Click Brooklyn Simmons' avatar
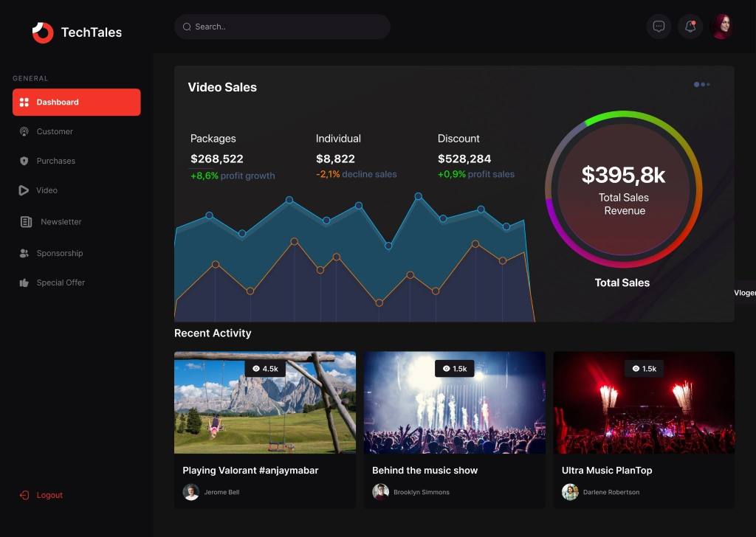756x537 pixels. [380, 492]
